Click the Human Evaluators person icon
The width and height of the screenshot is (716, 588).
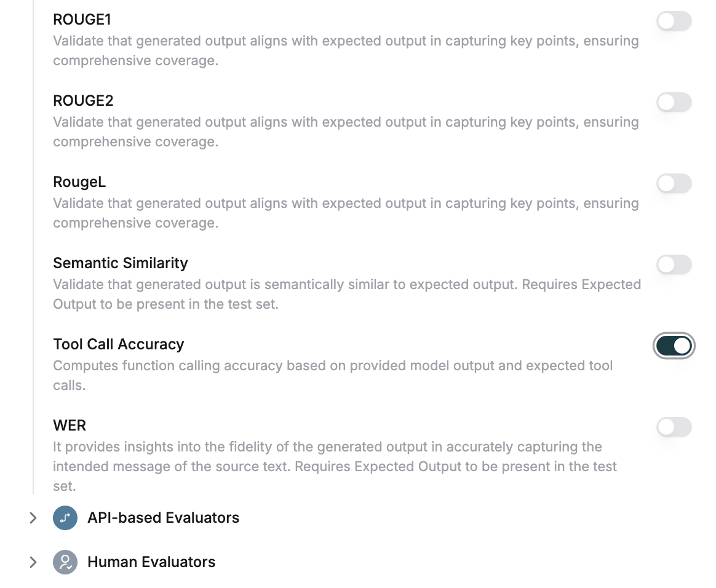point(65,562)
